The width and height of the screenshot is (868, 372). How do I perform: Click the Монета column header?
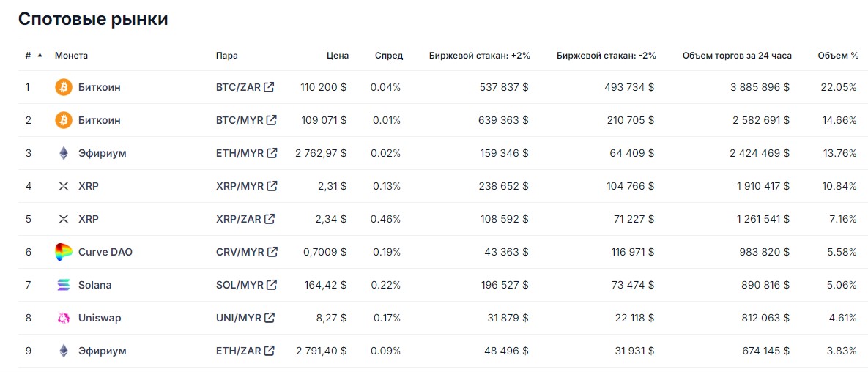tap(71, 56)
